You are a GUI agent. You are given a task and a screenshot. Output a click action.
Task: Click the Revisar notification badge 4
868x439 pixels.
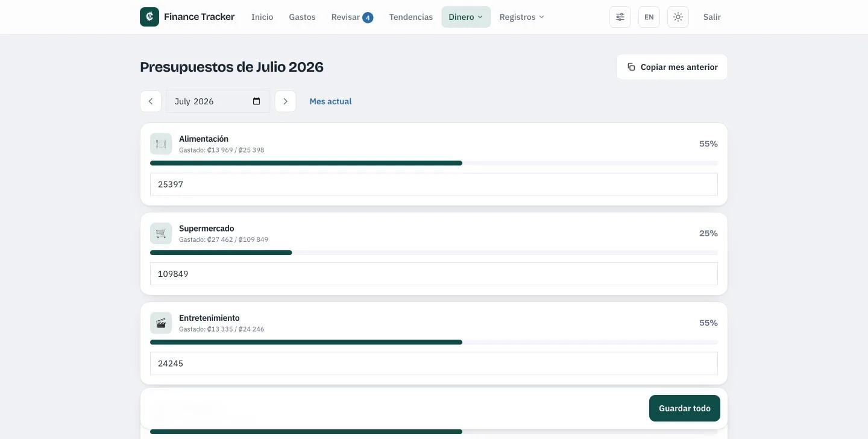tap(368, 17)
